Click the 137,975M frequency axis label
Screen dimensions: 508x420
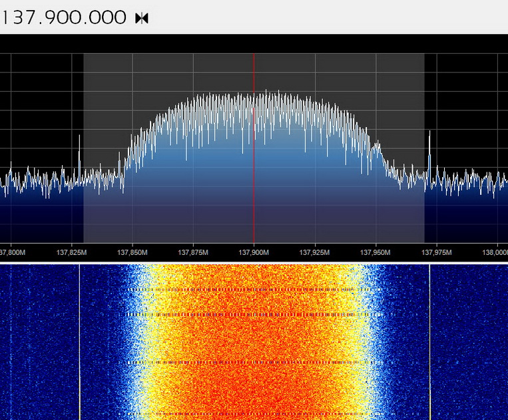(436, 252)
